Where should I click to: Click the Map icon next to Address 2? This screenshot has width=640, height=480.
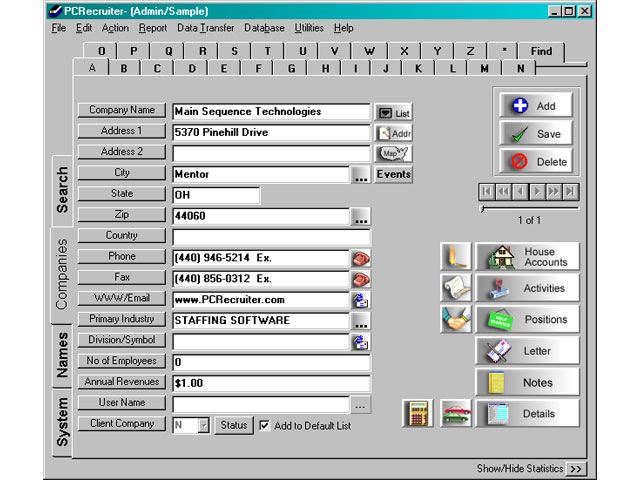(393, 154)
